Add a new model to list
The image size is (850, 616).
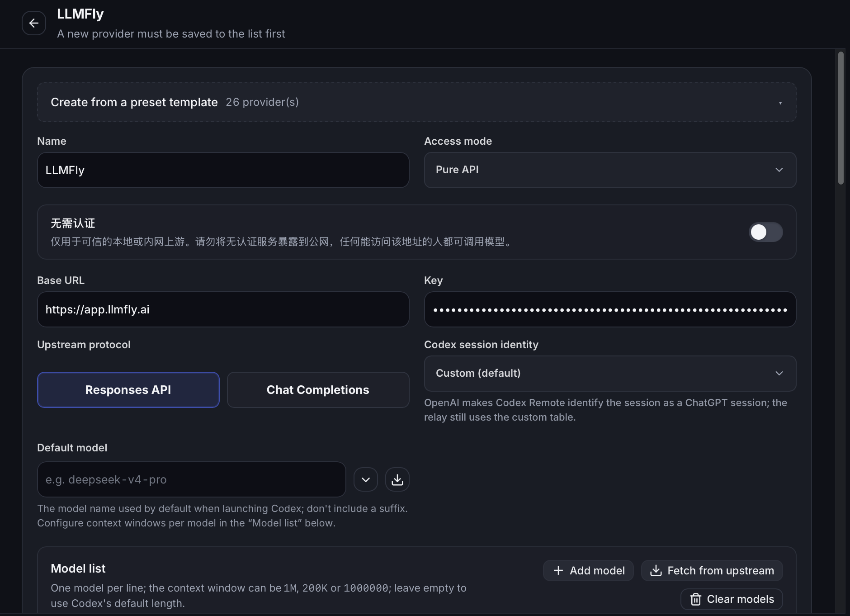pos(588,571)
